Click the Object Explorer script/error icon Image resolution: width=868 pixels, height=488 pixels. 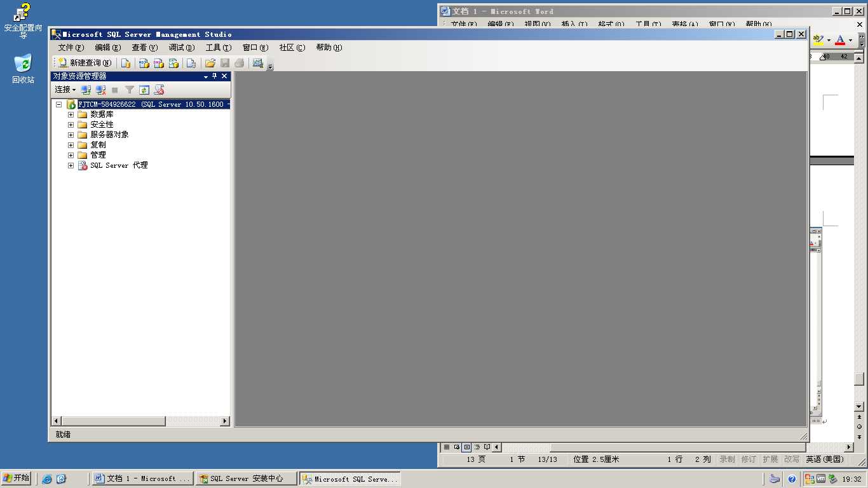[159, 90]
